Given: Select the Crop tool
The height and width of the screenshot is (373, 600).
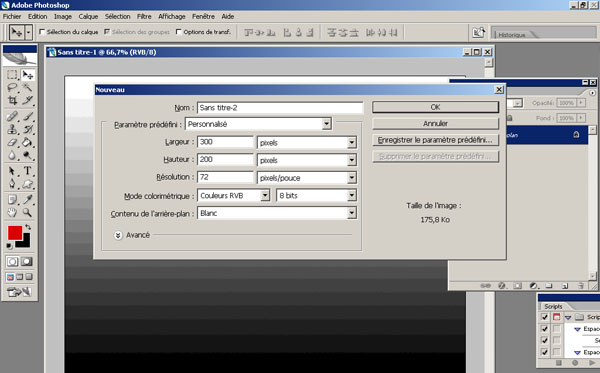Looking at the screenshot, I should click(12, 101).
